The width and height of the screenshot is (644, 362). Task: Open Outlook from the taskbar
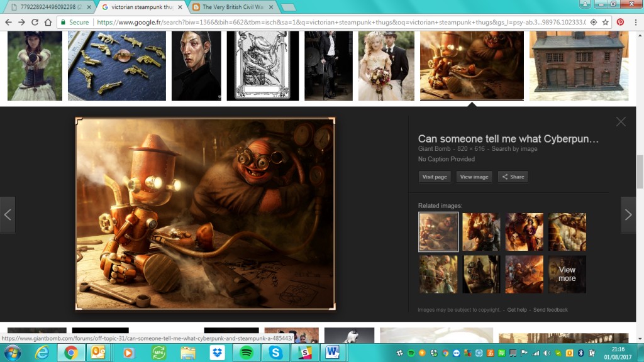[x=99, y=353]
